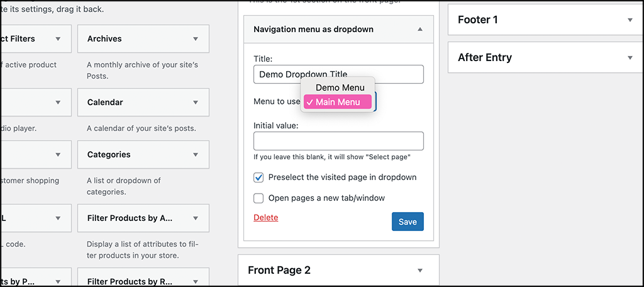Image resolution: width=644 pixels, height=287 pixels.
Task: Click the 'If you leave this blank' hint
Action: [x=332, y=157]
